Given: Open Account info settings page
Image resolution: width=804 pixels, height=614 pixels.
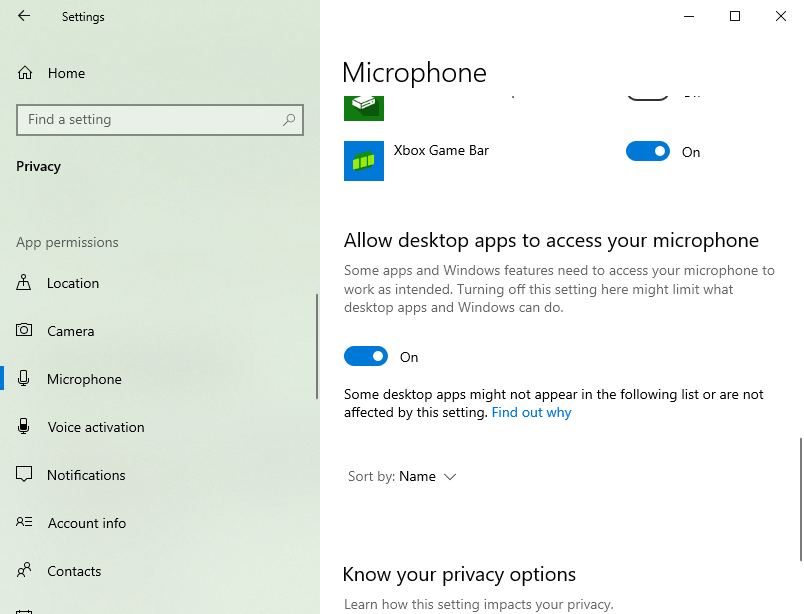Looking at the screenshot, I should (86, 523).
